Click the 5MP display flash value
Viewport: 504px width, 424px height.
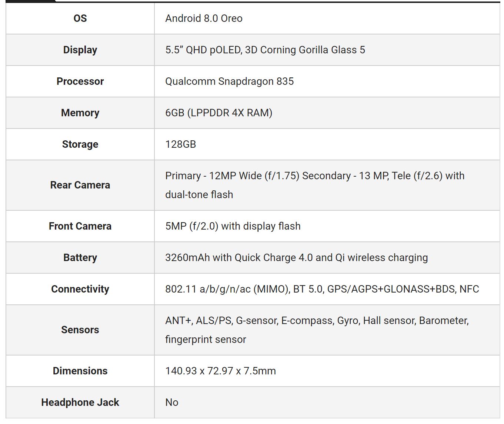pos(233,226)
